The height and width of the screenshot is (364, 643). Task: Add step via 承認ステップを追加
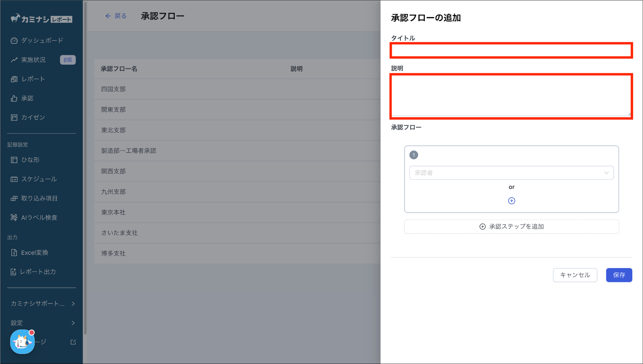pyautogui.click(x=511, y=227)
